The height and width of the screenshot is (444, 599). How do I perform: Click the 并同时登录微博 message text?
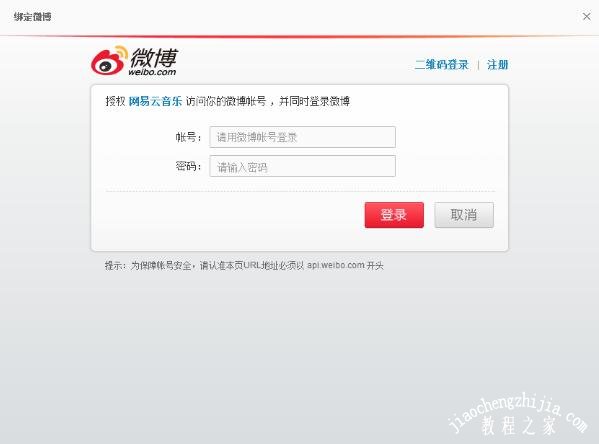click(x=314, y=101)
